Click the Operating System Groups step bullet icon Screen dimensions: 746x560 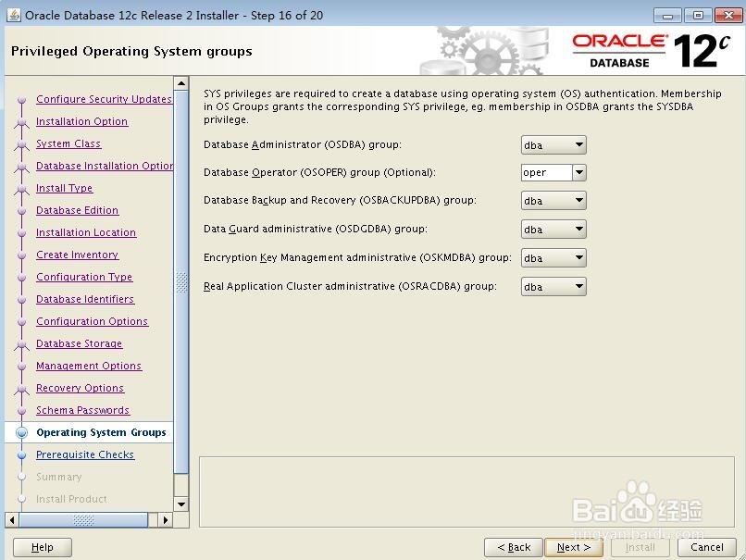point(22,432)
